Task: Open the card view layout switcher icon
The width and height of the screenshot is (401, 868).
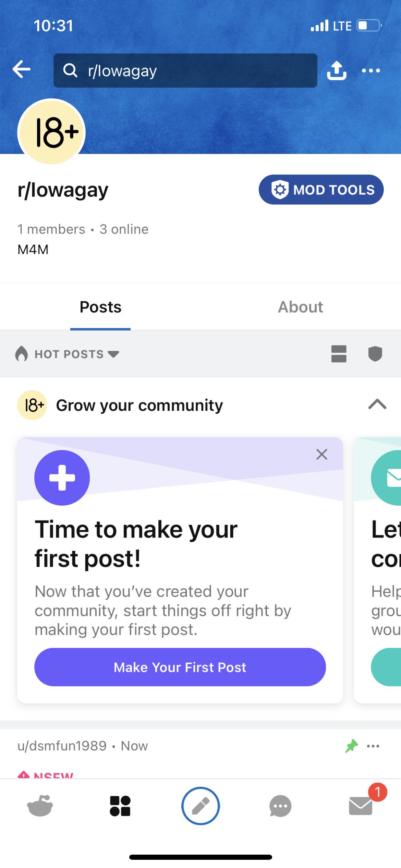Action: [339, 354]
